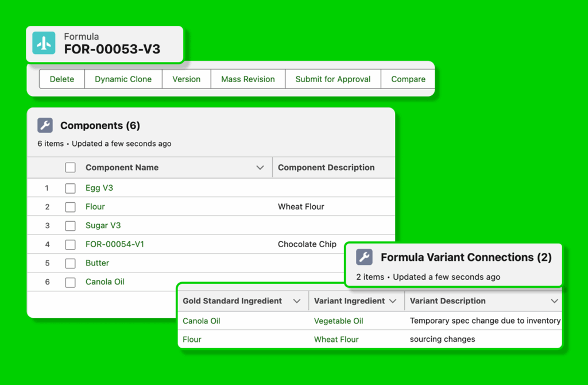The height and width of the screenshot is (385, 588).
Task: Expand the Gold Standard Ingredient column menu
Action: click(x=297, y=301)
